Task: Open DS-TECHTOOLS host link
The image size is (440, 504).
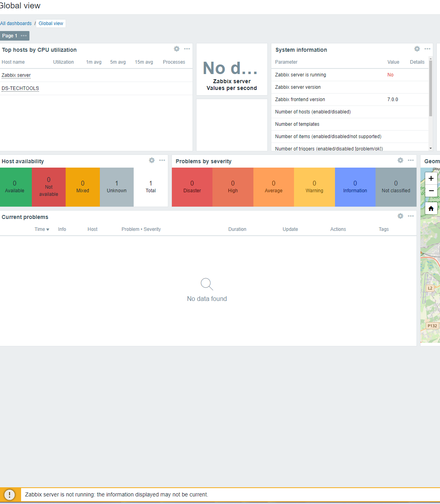Action: point(20,88)
